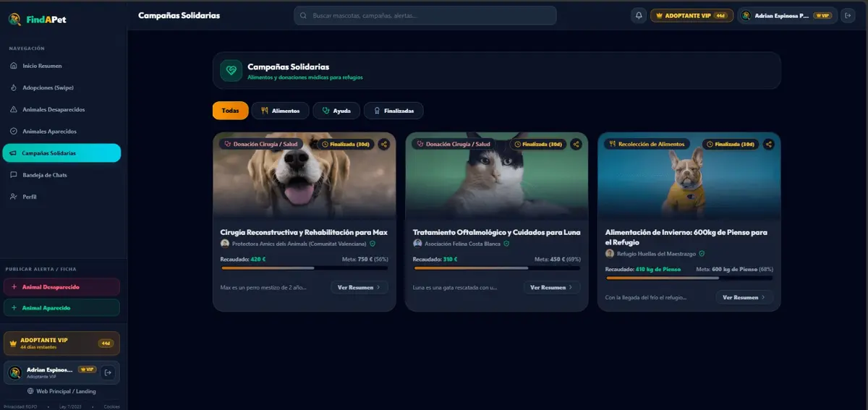Open the dog photo of the Max campaign
The height and width of the screenshot is (410, 868).
pyautogui.click(x=305, y=176)
